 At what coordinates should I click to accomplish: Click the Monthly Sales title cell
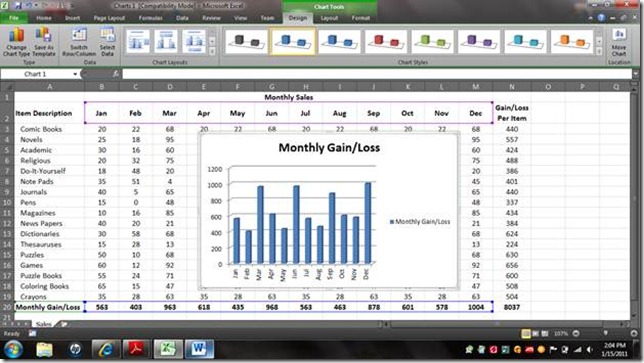coord(288,97)
